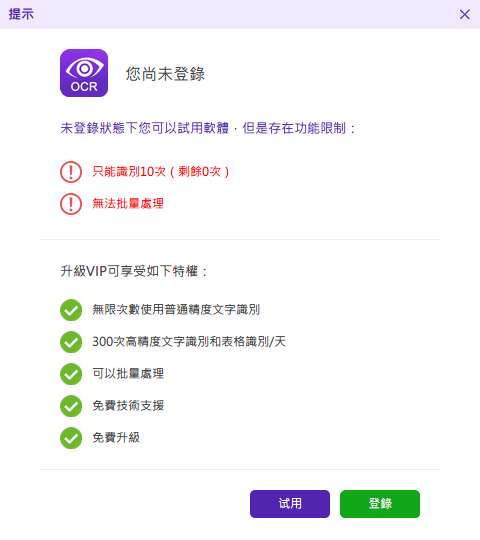Screen dimensions: 480x540
Task: Log in using the green 登錄 button
Action: [x=380, y=504]
